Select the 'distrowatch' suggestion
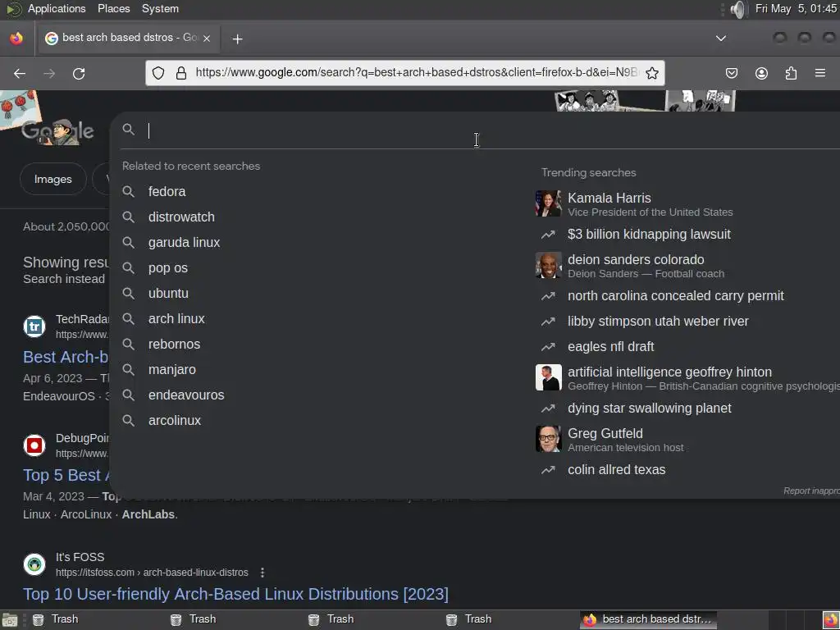840x630 pixels. point(181,217)
